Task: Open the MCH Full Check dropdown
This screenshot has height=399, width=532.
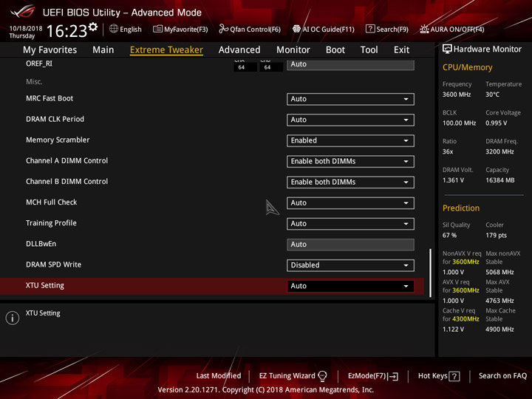Action: [350, 203]
